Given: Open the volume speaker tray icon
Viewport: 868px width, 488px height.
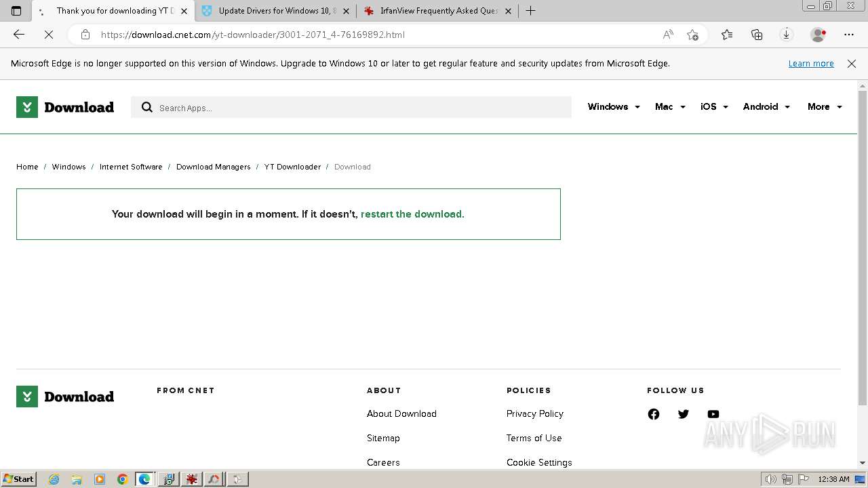Looking at the screenshot, I should click(770, 479).
